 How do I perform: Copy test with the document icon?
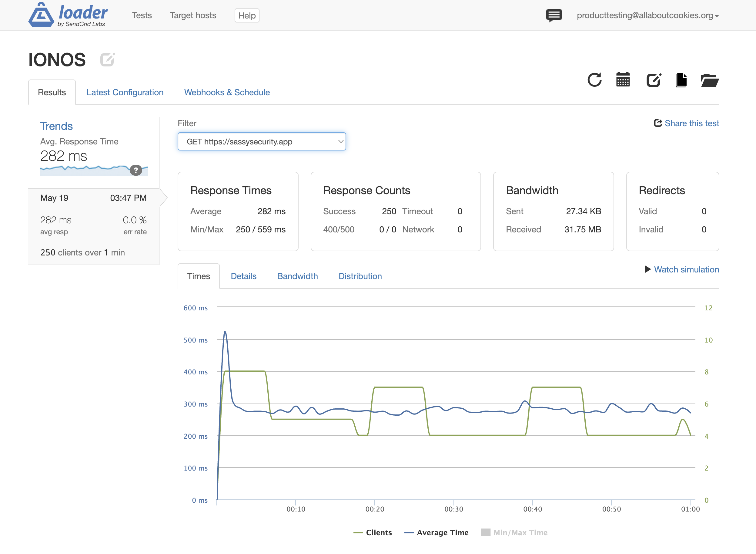681,80
